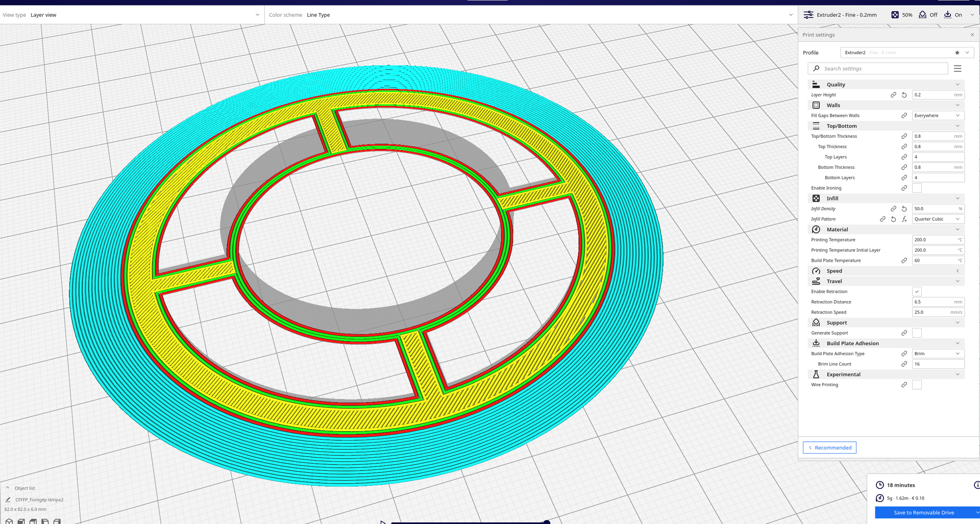The height and width of the screenshot is (524, 980).
Task: Open the Color scheme dropdown
Action: [x=531, y=15]
